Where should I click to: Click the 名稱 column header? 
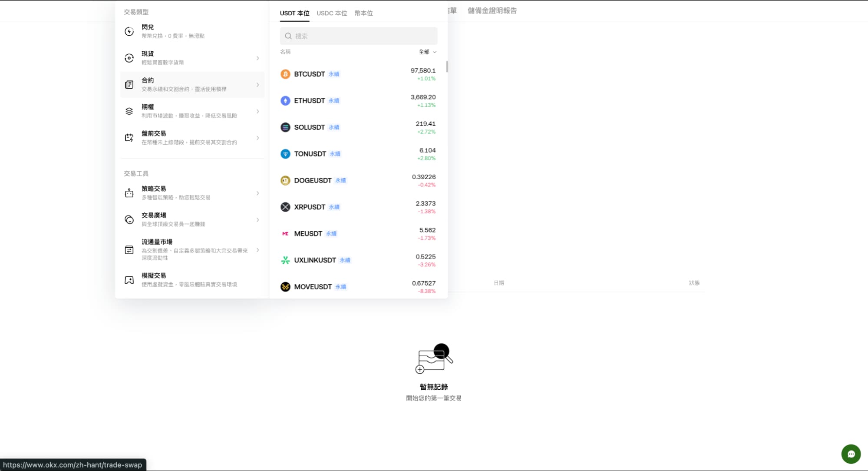coord(285,52)
